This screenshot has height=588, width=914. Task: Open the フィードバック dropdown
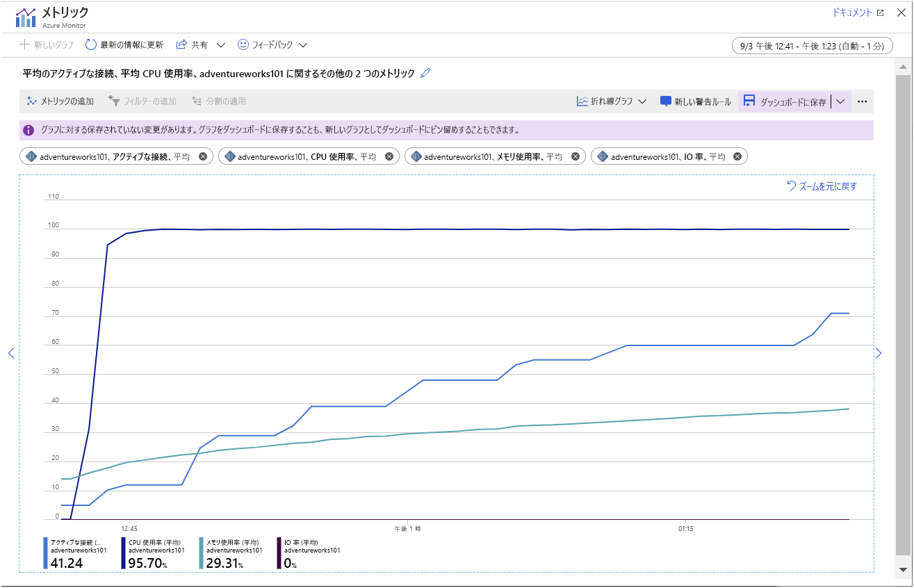click(272, 44)
